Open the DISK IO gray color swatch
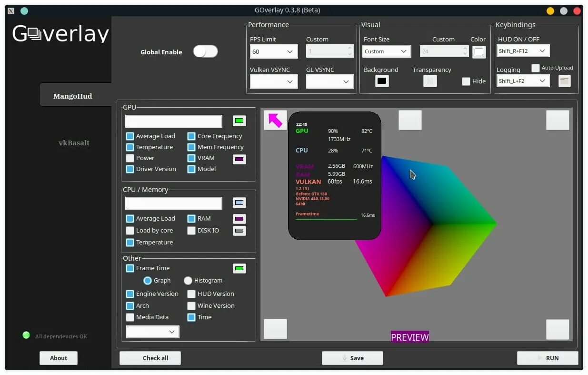 pyautogui.click(x=239, y=231)
